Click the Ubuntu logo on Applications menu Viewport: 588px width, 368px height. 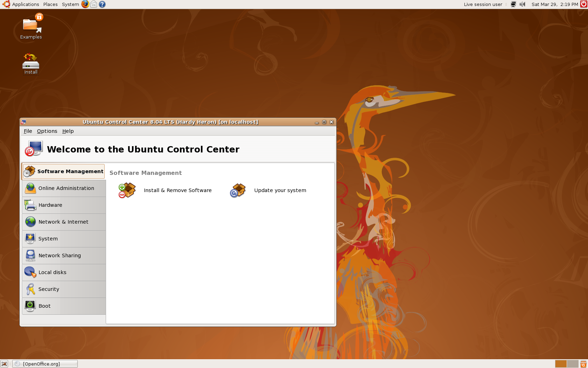click(x=6, y=4)
